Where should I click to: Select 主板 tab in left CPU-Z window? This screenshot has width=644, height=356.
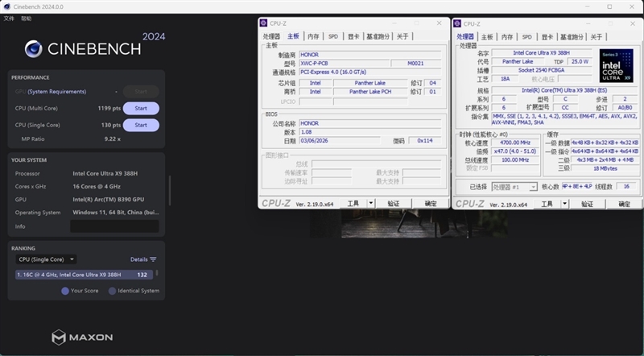pos(293,36)
